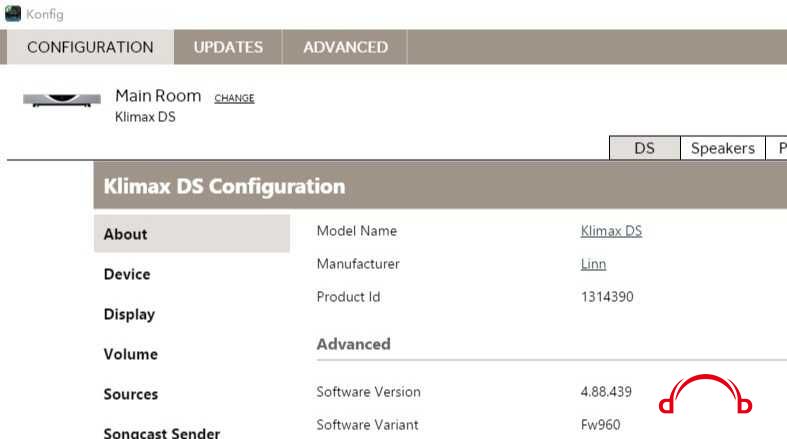Click the Manufacturer label
Screen dimensions: 787x439
(358, 264)
